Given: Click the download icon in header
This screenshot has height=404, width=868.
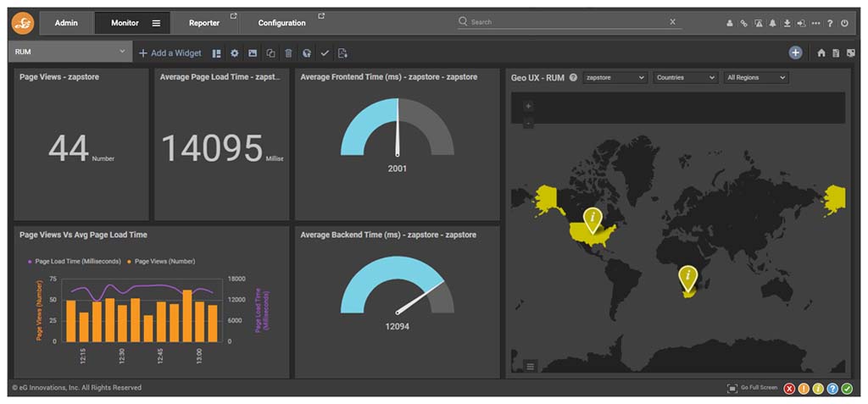Looking at the screenshot, I should 787,23.
